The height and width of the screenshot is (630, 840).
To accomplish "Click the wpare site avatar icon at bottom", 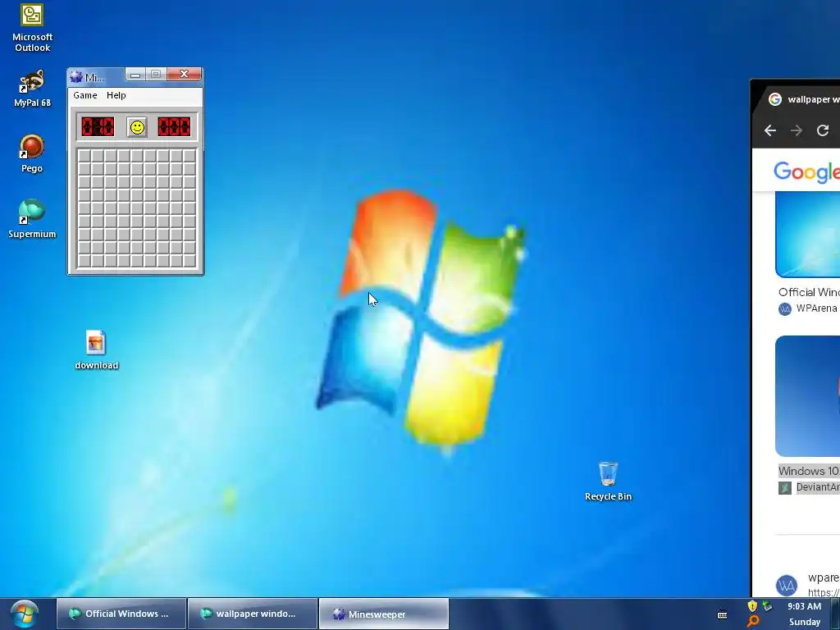I will 787,585.
